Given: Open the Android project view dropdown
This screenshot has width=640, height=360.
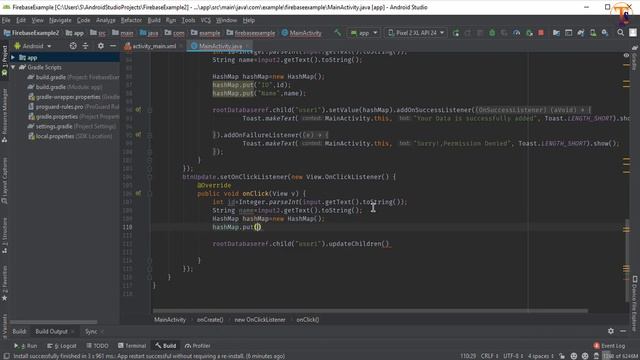Looking at the screenshot, I should [x=33, y=46].
